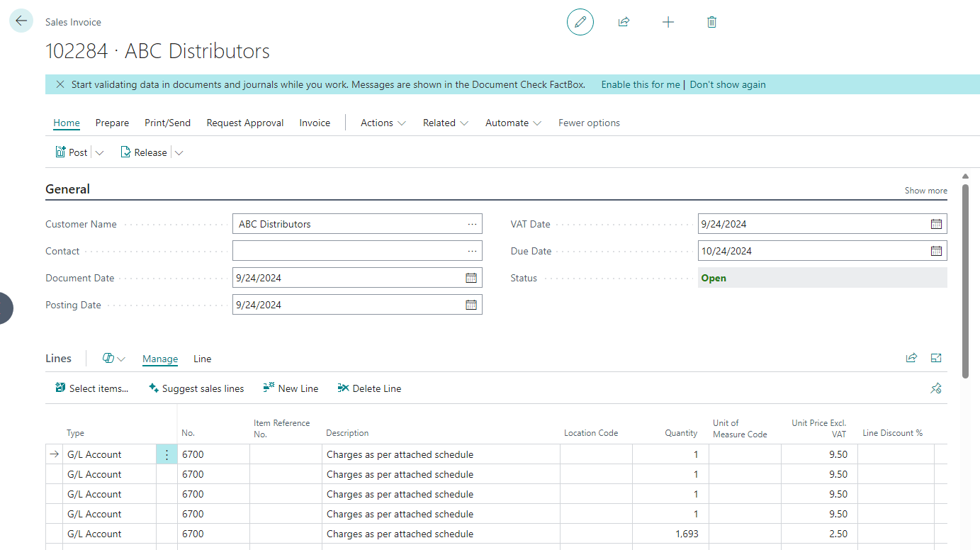Expand the Actions menu
This screenshot has width=980, height=550.
[x=383, y=123]
